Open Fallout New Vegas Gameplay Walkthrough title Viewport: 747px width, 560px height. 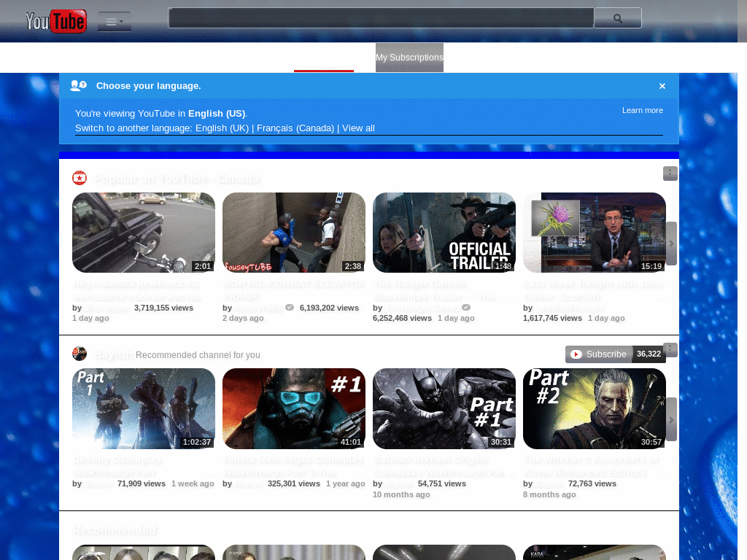[294, 466]
